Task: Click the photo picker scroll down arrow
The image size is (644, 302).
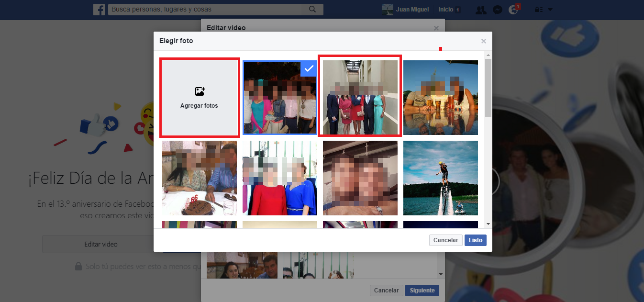Action: [x=488, y=224]
